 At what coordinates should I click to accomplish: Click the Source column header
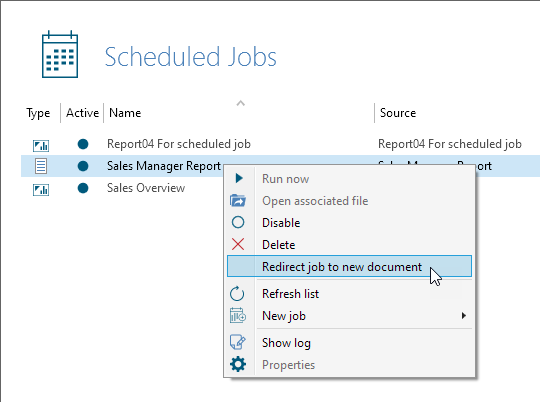[398, 113]
